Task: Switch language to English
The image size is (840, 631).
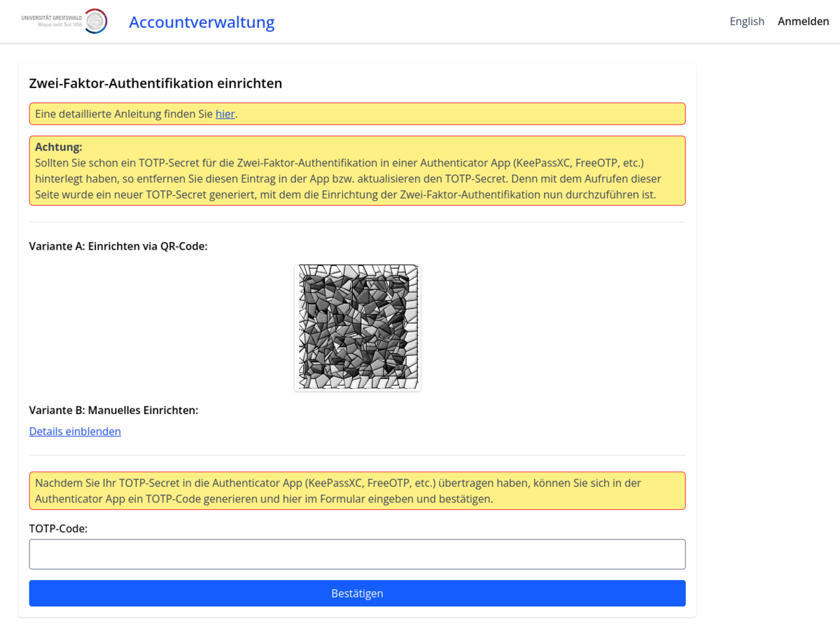Action: 747,21
